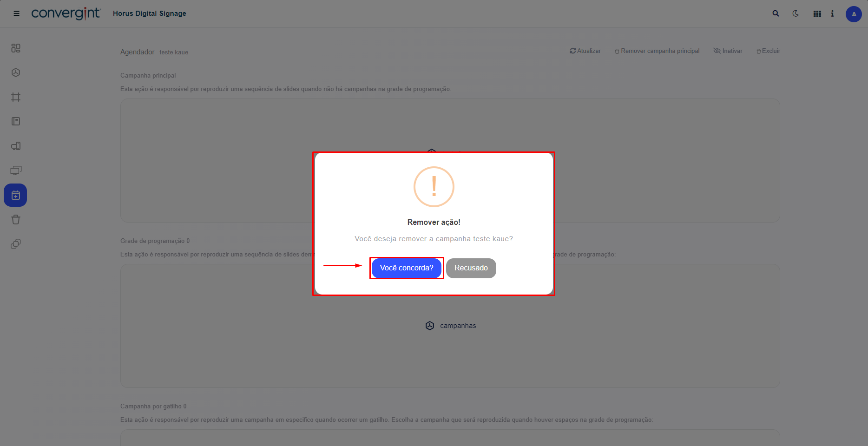Open the trash bin sidebar item
868x446 pixels.
coord(16,220)
